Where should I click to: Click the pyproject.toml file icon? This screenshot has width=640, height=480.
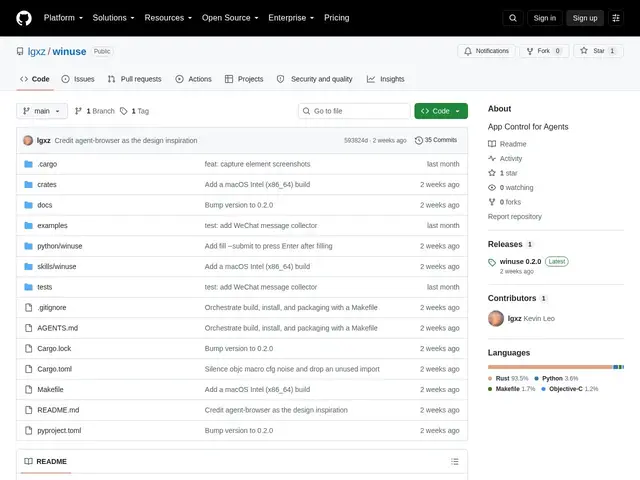tap(28, 430)
